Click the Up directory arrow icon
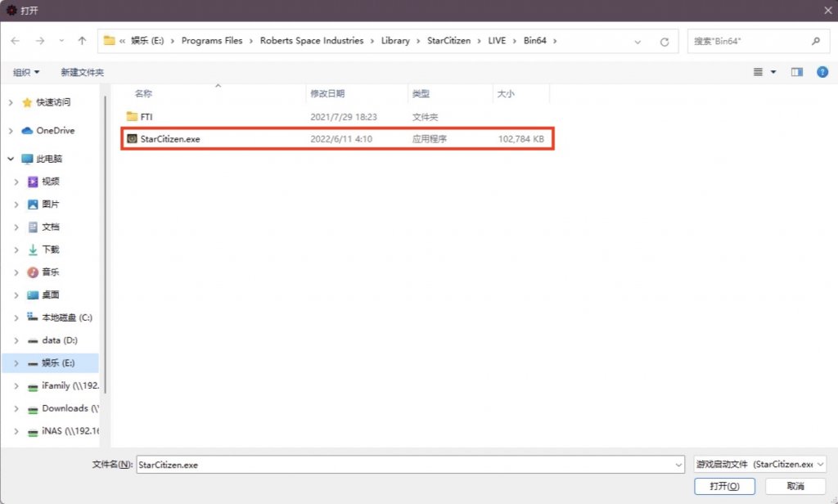 (82, 41)
